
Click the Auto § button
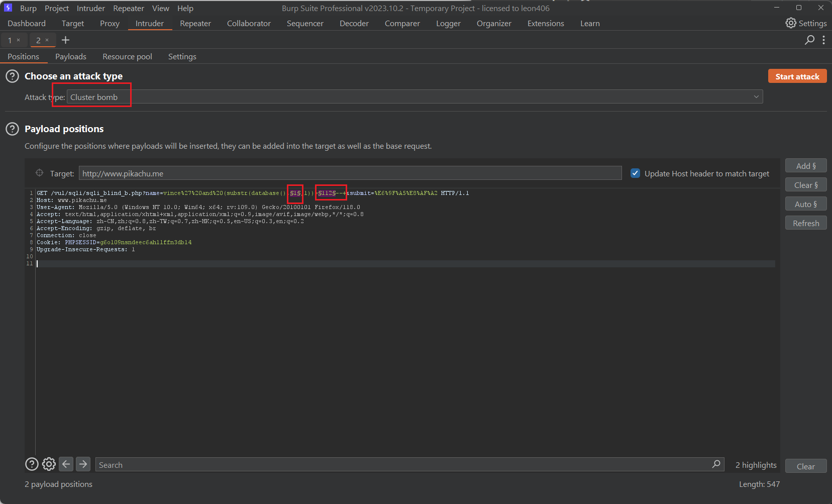(806, 204)
